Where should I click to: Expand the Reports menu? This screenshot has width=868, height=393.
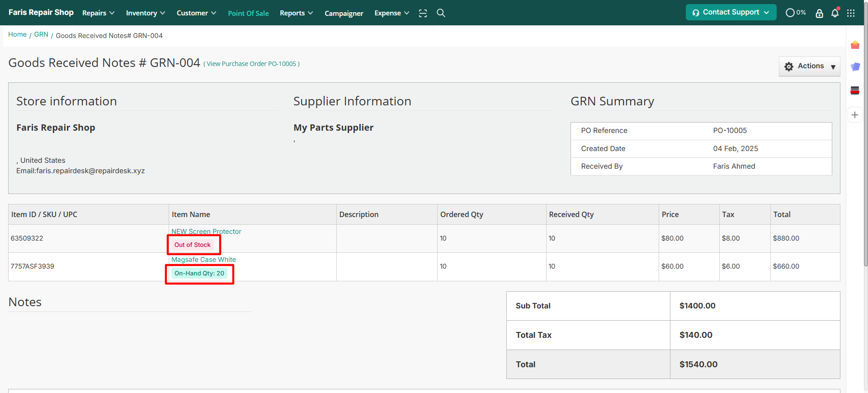coord(296,13)
